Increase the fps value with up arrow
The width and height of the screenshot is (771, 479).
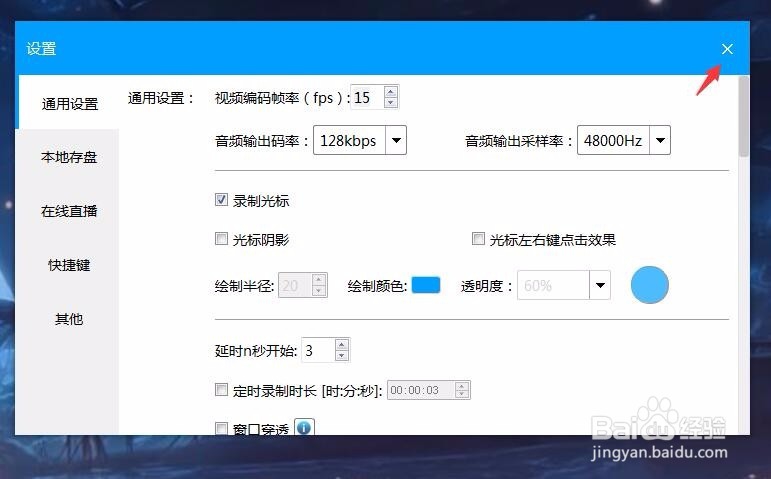391,92
